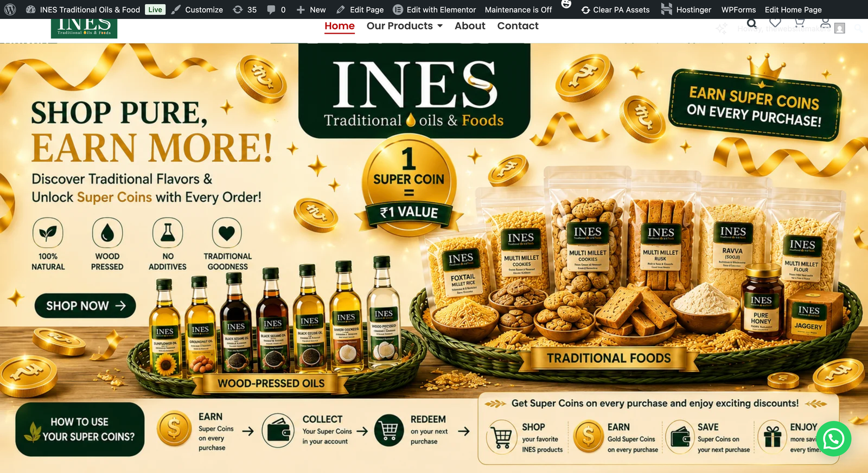Click the smiley face admin bar icon
This screenshot has height=473, width=868.
pyautogui.click(x=566, y=4)
